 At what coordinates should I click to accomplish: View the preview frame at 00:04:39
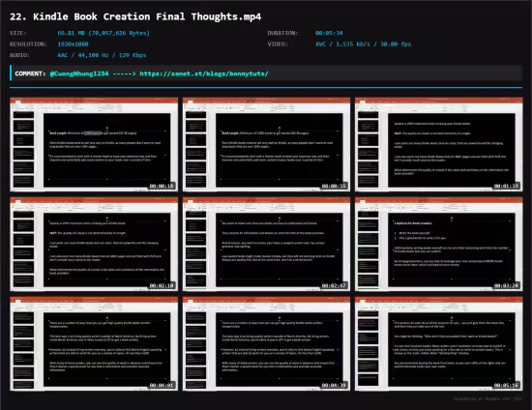[x=266, y=344]
